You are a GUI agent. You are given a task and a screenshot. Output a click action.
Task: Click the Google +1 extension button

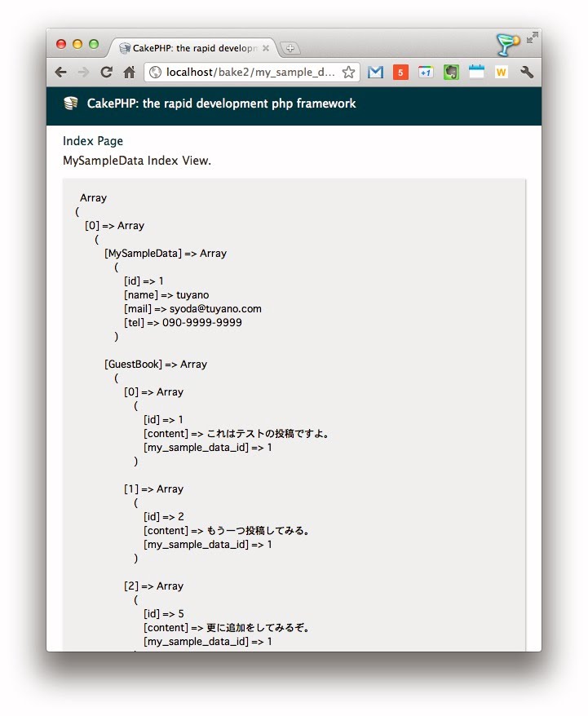pyautogui.click(x=426, y=73)
